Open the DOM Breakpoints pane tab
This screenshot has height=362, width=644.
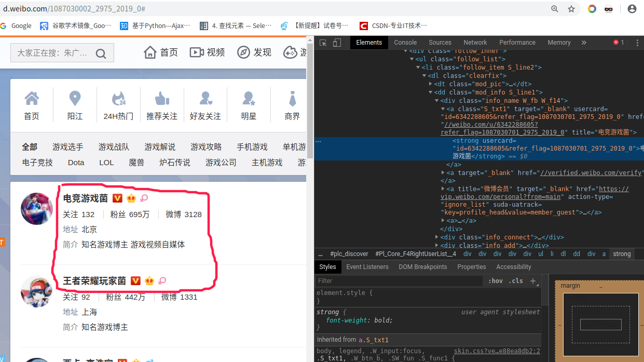tap(423, 267)
